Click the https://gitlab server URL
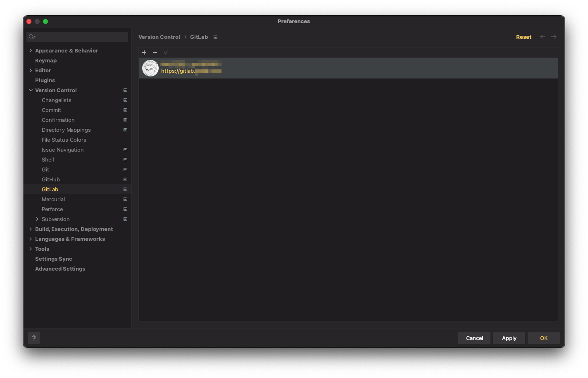 point(191,71)
